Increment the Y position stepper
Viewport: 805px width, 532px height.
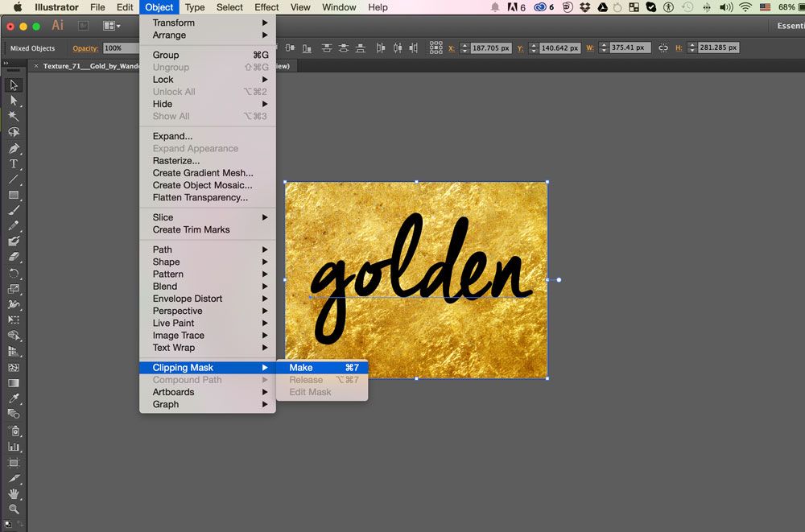(534, 45)
